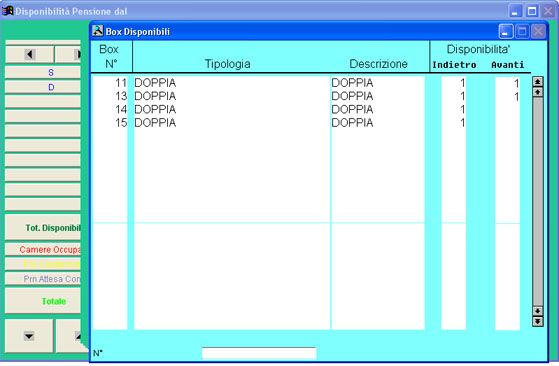Click Descrizione DOPPIA in box 13 row

352,96
